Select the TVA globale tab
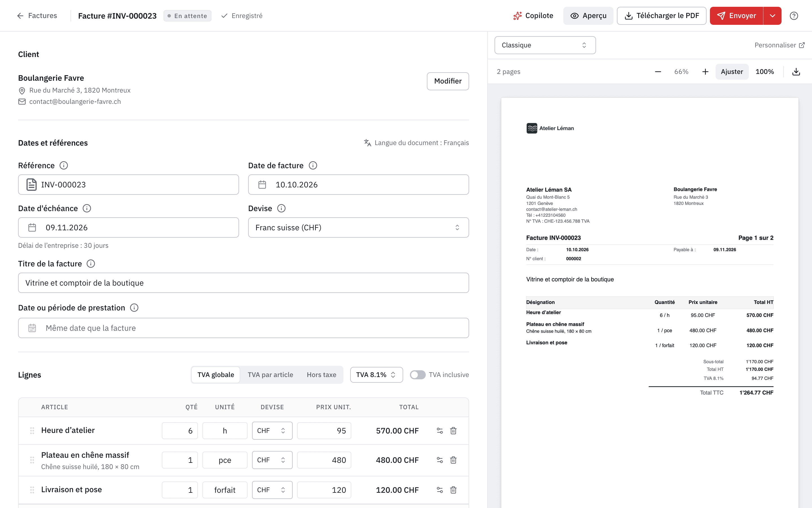The width and height of the screenshot is (812, 508). (x=216, y=375)
